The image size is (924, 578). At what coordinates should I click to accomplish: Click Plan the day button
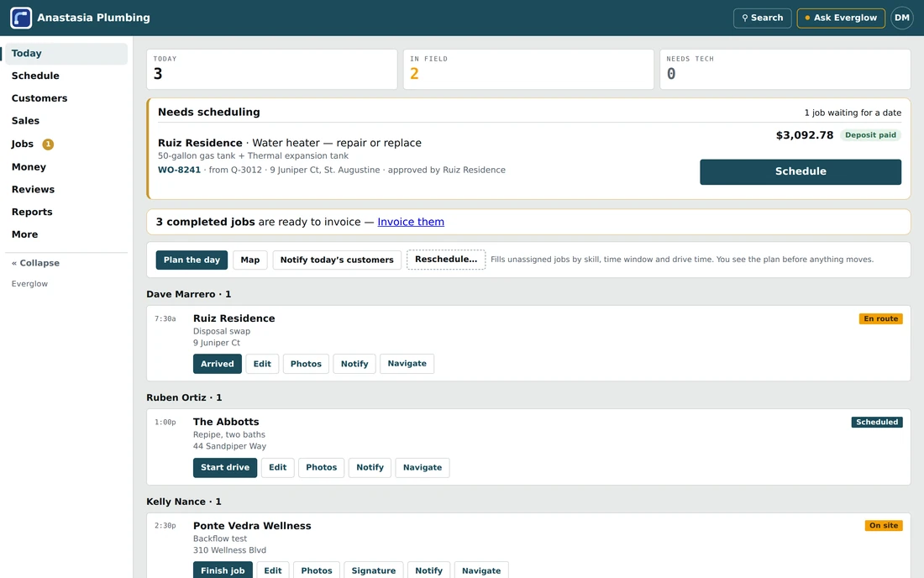pyautogui.click(x=192, y=260)
